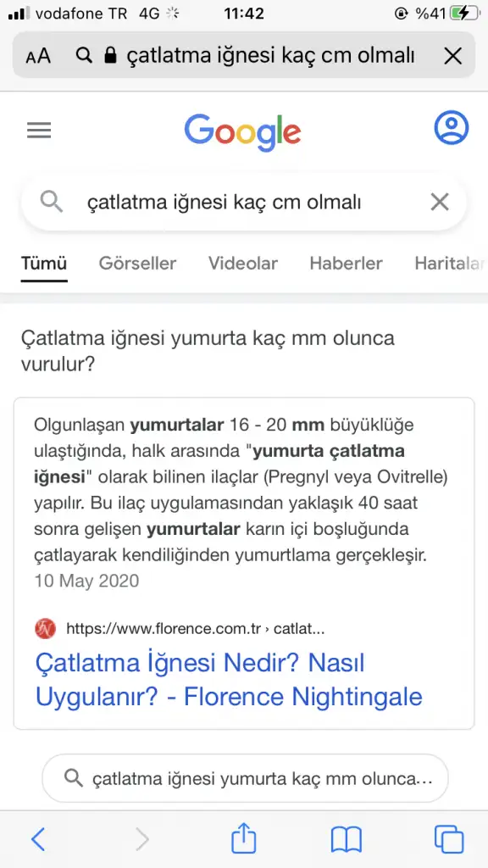Tap the related search suggestion pill
Screen dimensions: 488x868
(x=245, y=778)
